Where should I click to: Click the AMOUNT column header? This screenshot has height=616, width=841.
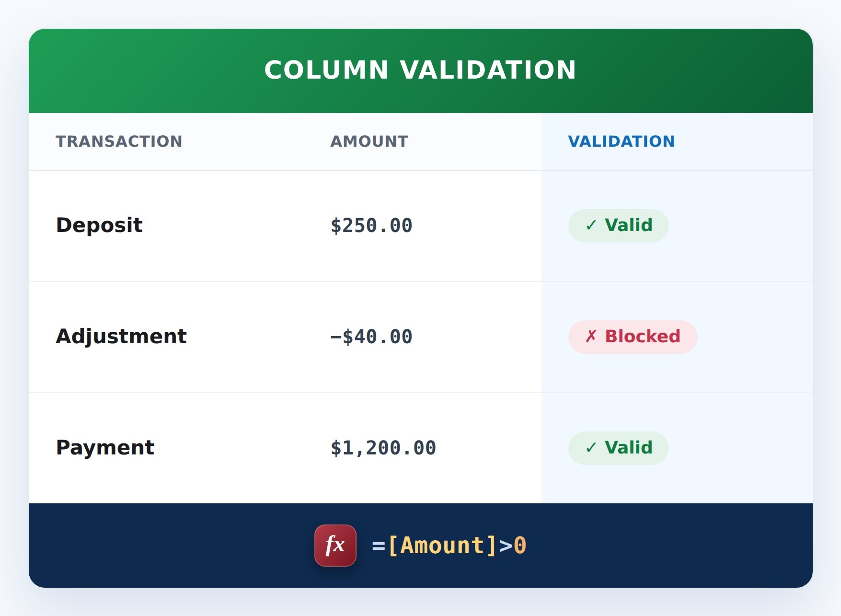[369, 141]
